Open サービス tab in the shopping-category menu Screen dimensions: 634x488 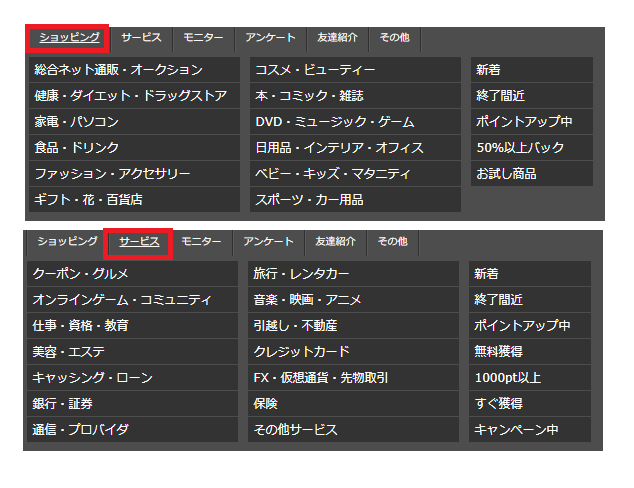tap(141, 38)
